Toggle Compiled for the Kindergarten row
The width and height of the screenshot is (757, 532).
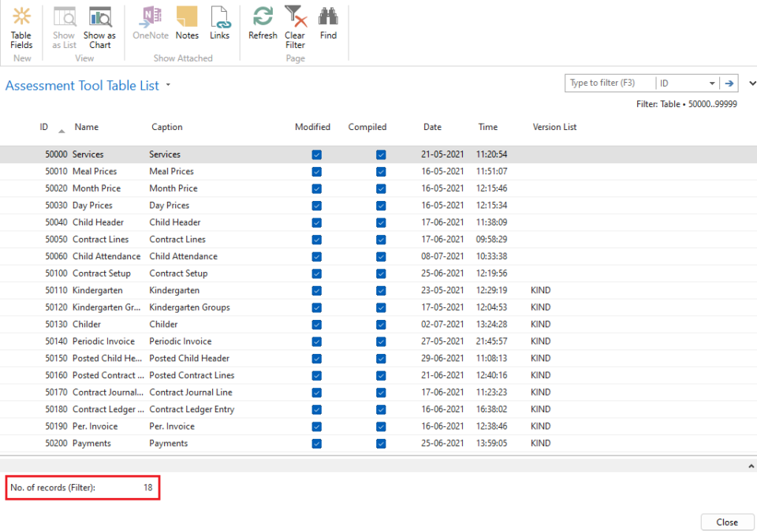pyautogui.click(x=381, y=290)
